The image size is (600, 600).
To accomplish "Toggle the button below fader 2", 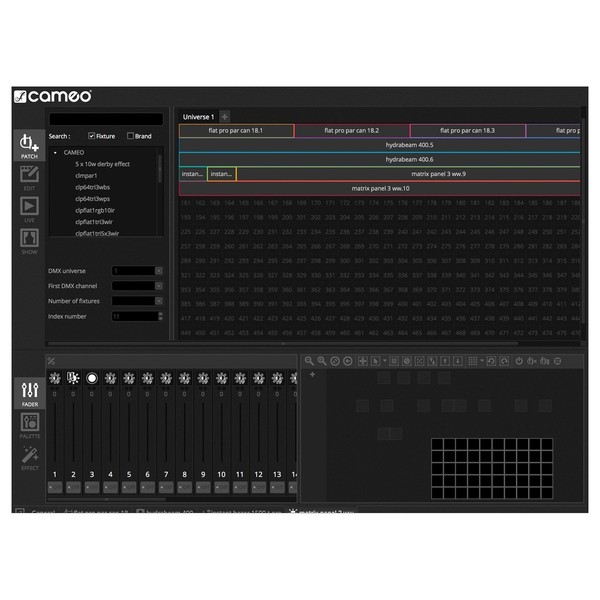I will 73,487.
